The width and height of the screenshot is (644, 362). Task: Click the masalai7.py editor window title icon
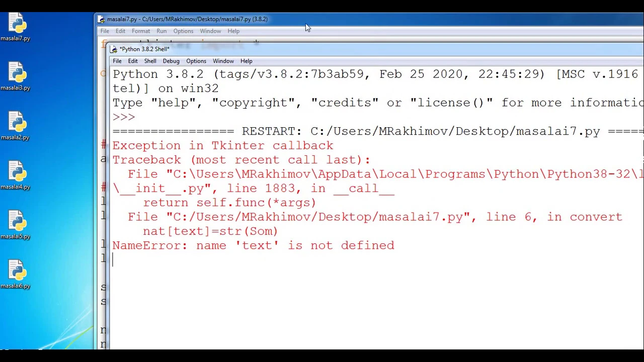click(101, 19)
